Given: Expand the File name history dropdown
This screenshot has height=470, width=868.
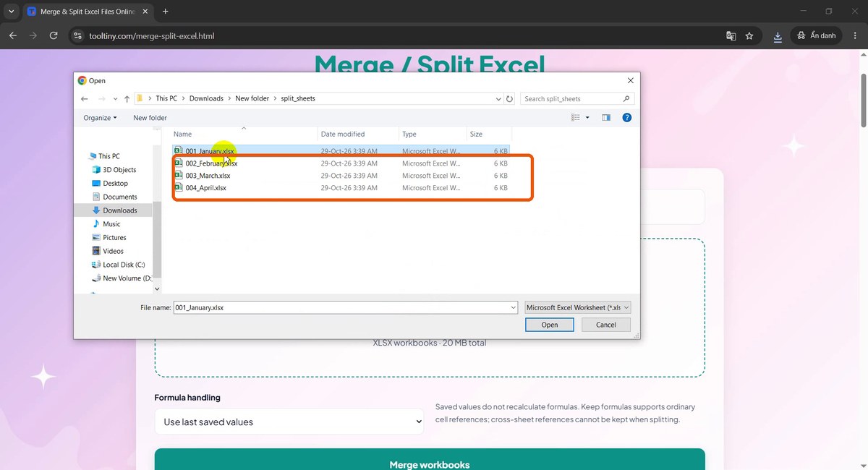Looking at the screenshot, I should 513,307.
